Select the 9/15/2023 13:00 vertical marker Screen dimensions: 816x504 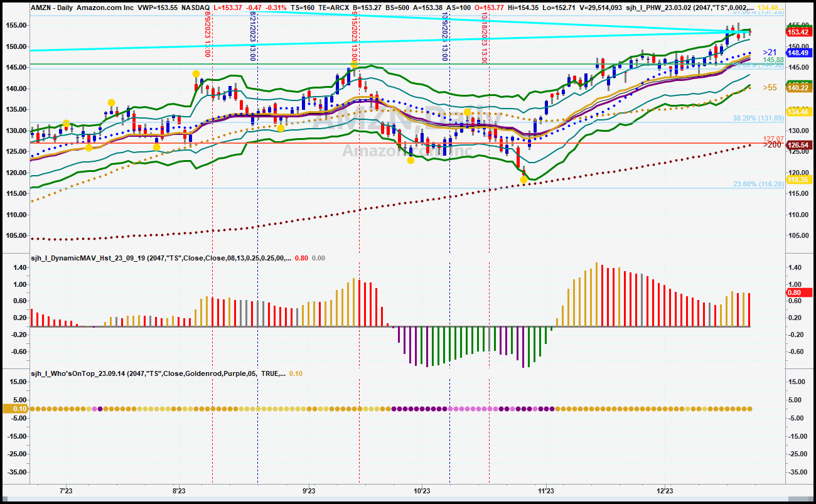pos(355,36)
